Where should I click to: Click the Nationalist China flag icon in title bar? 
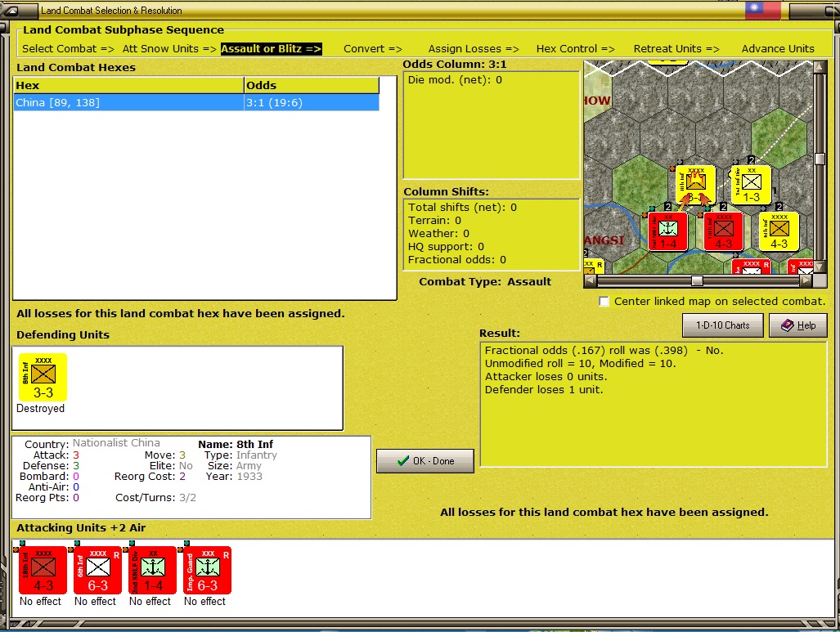[x=762, y=10]
